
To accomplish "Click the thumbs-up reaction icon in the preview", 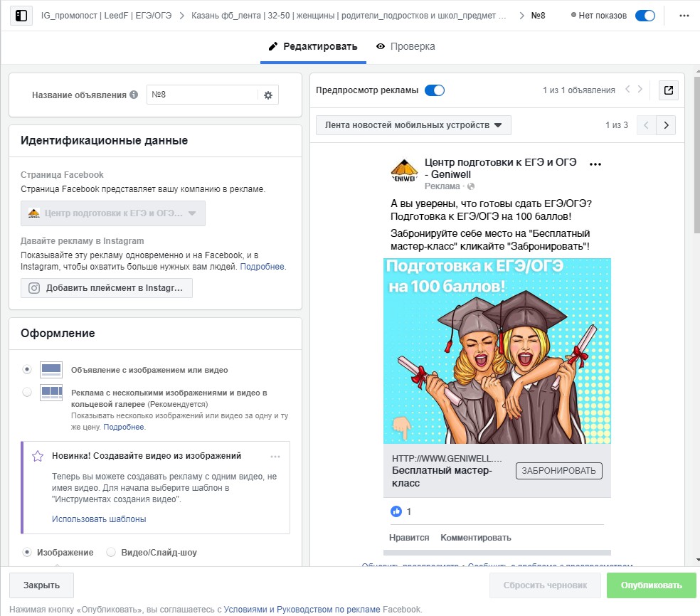I will 396,511.
